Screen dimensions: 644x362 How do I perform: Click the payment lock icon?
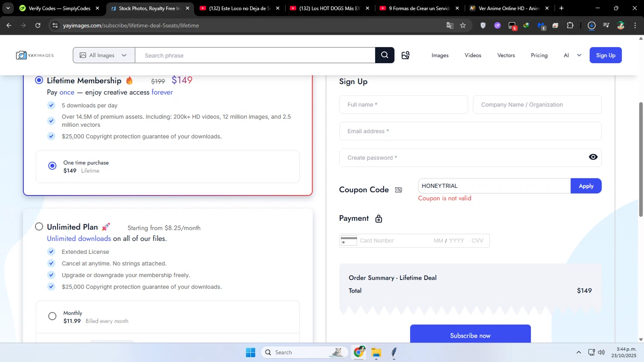379,219
